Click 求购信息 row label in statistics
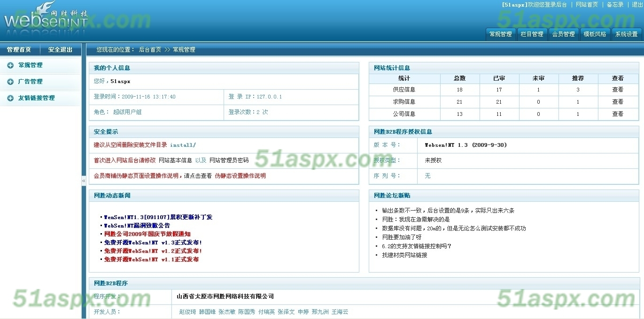Image resolution: width=644 pixels, height=319 pixels. 404,102
